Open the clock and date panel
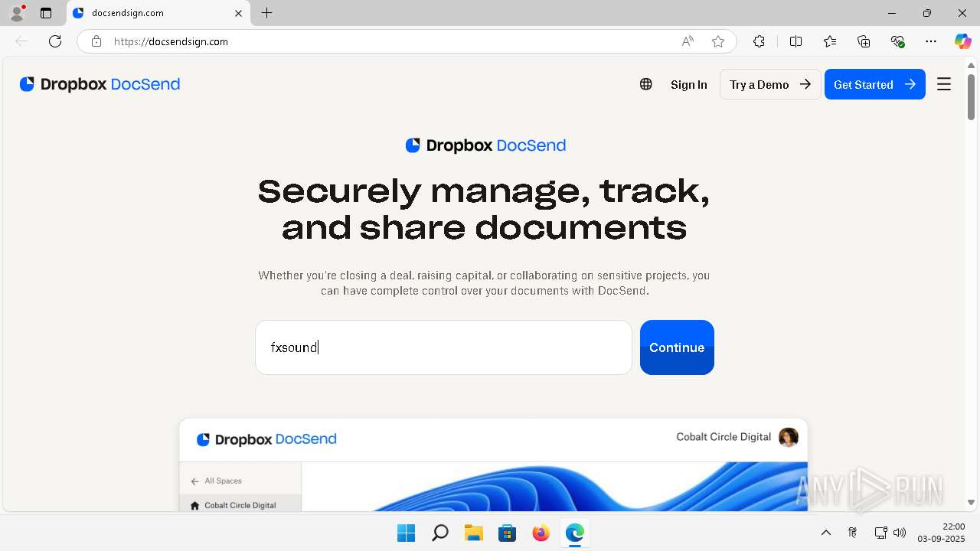 [941, 533]
